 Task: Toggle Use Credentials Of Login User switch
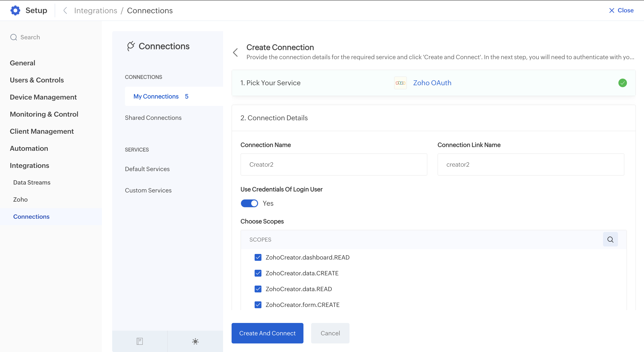[x=249, y=203]
